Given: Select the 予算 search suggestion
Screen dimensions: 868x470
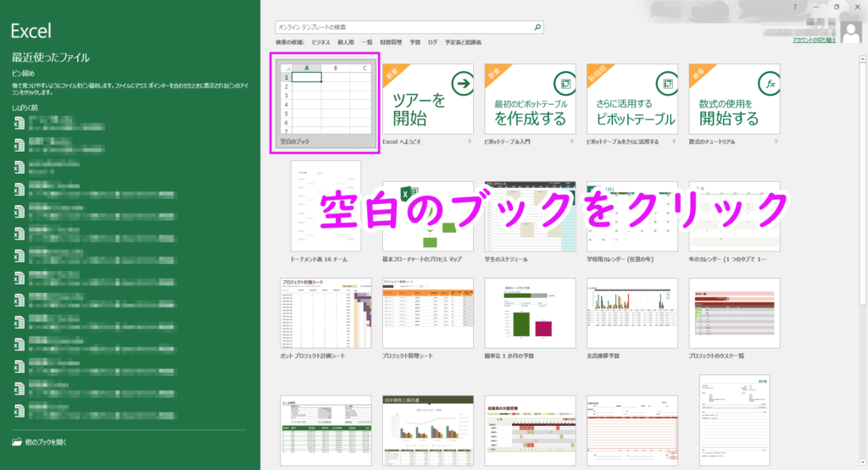Looking at the screenshot, I should click(x=415, y=42).
